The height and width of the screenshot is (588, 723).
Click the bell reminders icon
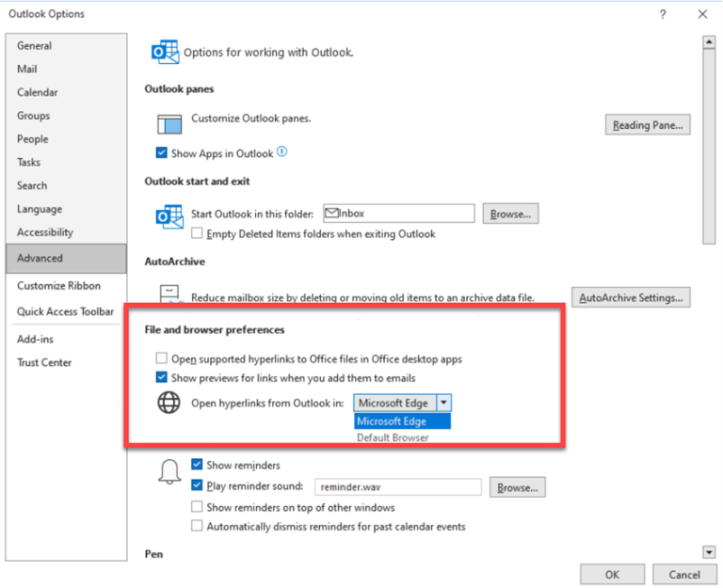tap(169, 472)
